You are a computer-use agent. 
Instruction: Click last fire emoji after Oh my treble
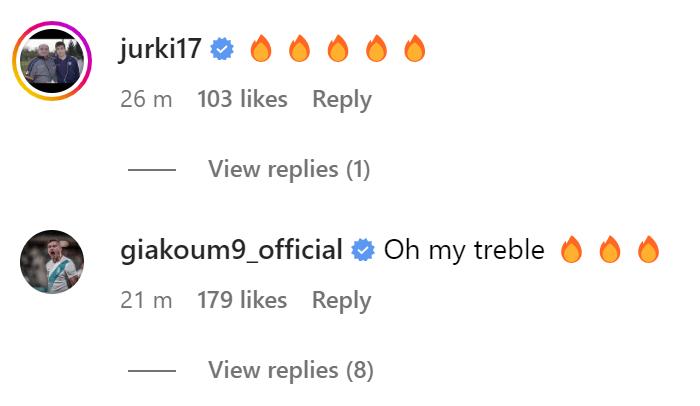649,249
